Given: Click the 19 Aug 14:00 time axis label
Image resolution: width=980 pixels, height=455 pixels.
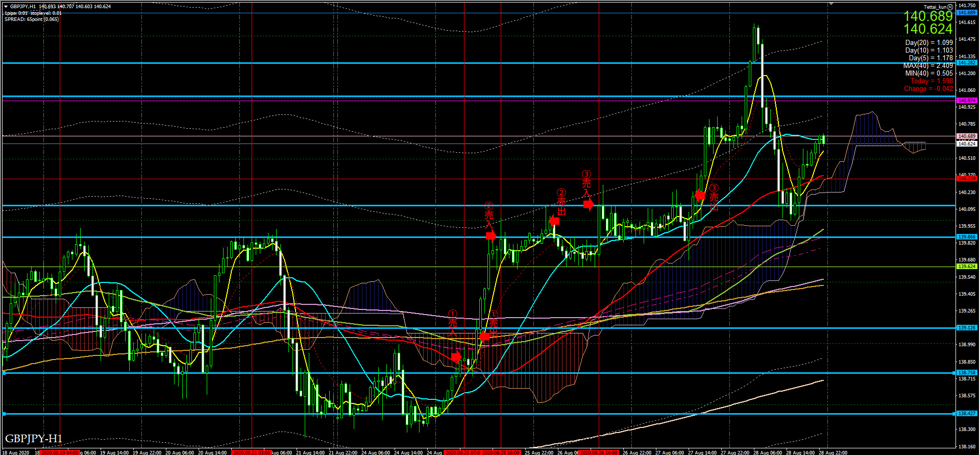Looking at the screenshot, I should tap(114, 452).
